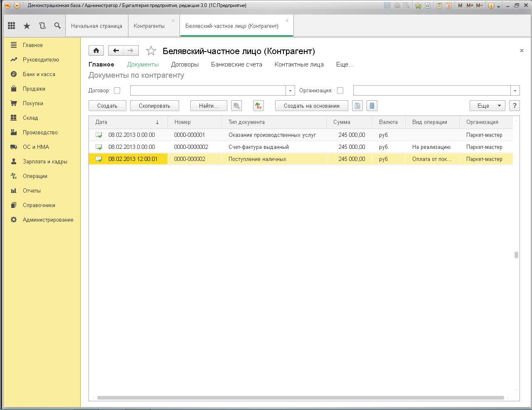Screen dimensions: 532x410
Task: Expand the Договор dropdown list
Action: click(x=290, y=91)
